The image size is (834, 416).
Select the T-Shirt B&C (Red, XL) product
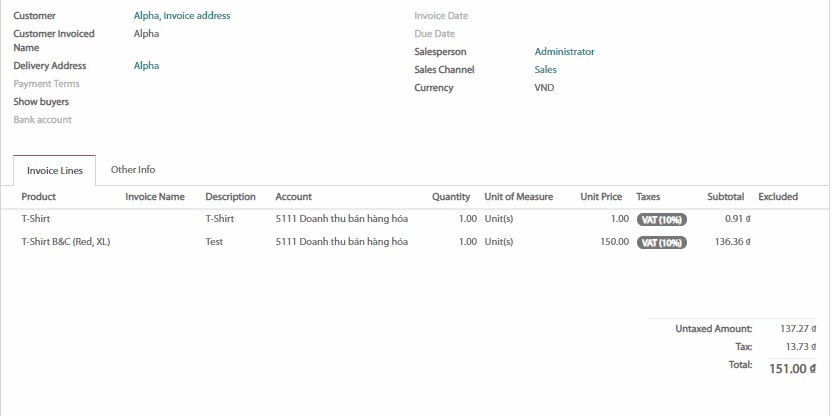click(66, 242)
